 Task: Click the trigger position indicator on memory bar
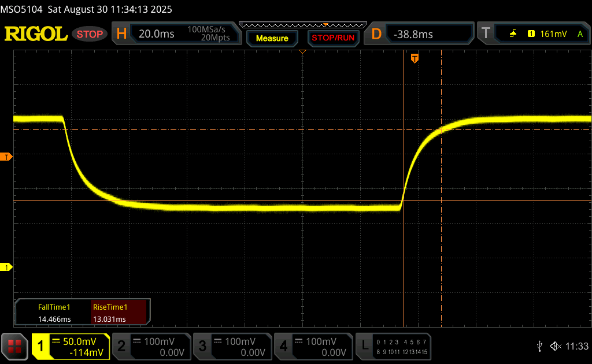tap(325, 24)
